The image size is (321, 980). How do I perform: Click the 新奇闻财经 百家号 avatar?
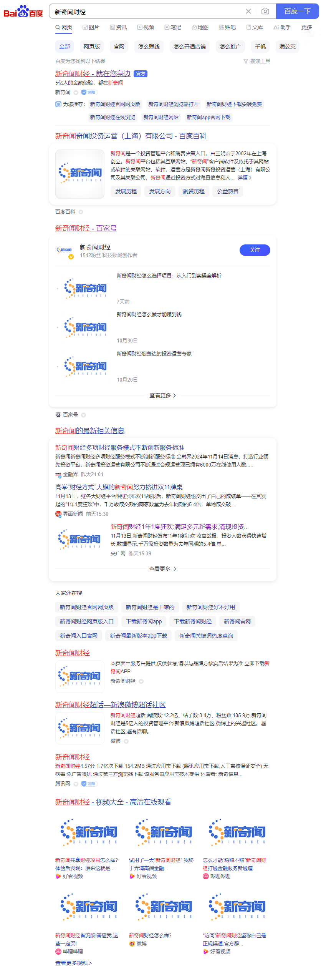(x=65, y=251)
